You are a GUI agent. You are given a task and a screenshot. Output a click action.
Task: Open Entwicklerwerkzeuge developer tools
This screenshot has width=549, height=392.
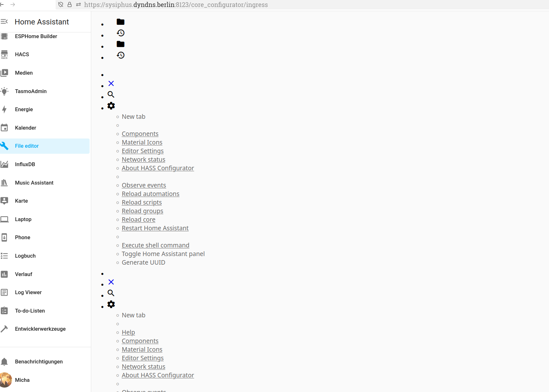[x=45, y=329]
